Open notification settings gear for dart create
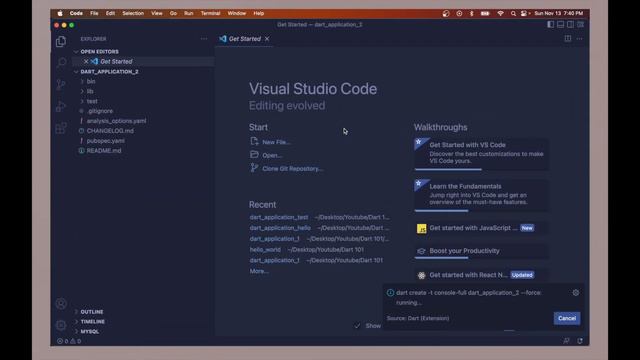The image size is (640, 360). tap(576, 293)
